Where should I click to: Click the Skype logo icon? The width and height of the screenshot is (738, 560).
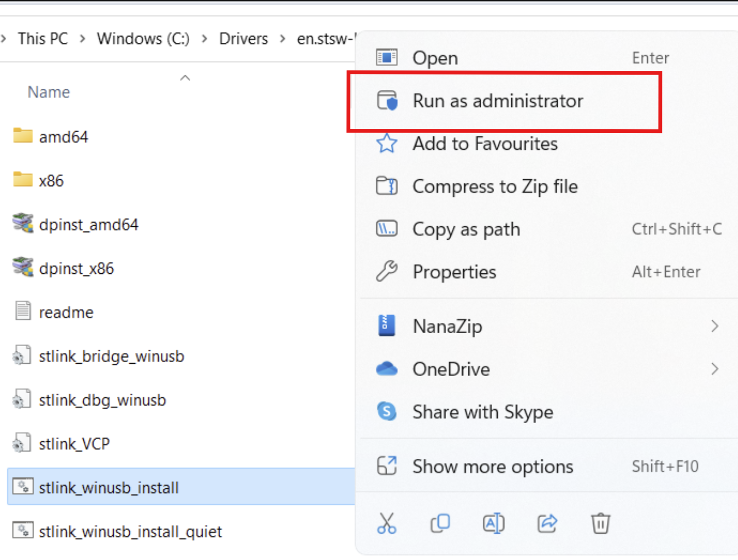(x=387, y=411)
